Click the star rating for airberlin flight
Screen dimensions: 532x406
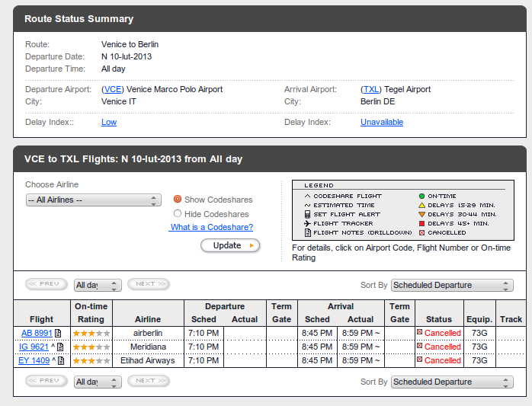tap(91, 334)
